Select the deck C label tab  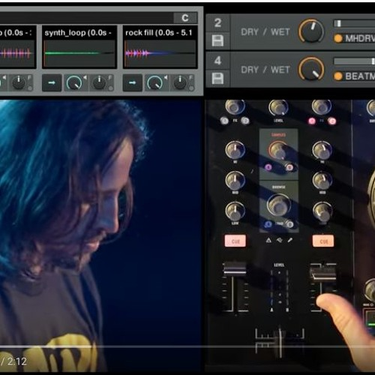[x=185, y=18]
